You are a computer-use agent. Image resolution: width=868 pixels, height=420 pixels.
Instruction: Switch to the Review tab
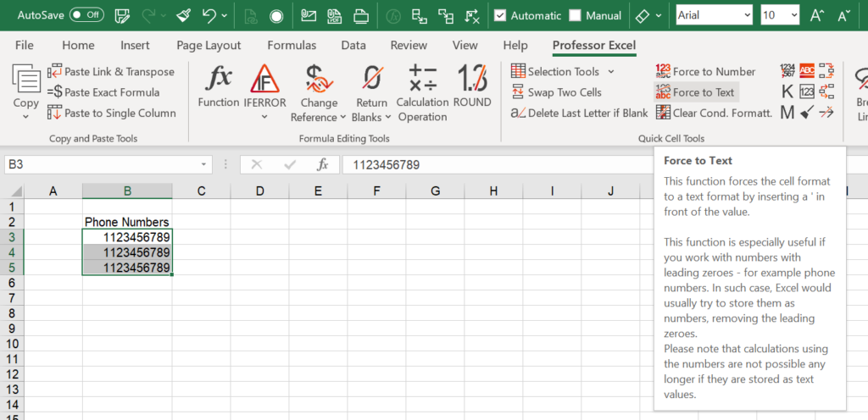tap(409, 46)
